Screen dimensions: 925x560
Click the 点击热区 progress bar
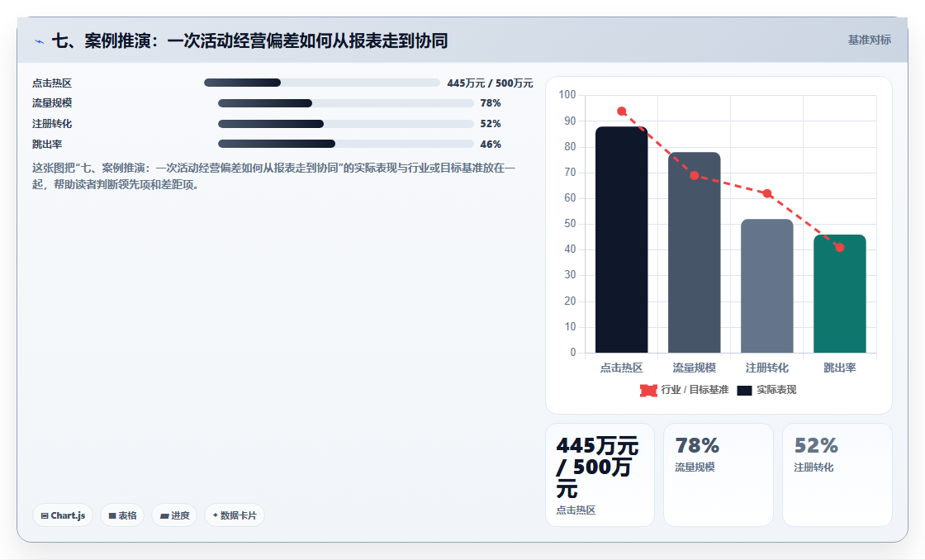pyautogui.click(x=321, y=83)
